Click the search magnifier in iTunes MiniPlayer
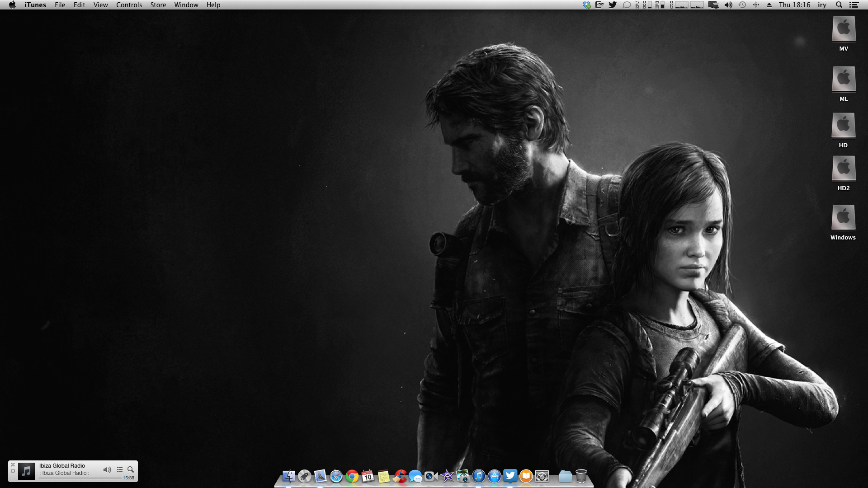The width and height of the screenshot is (868, 488). coord(131,469)
